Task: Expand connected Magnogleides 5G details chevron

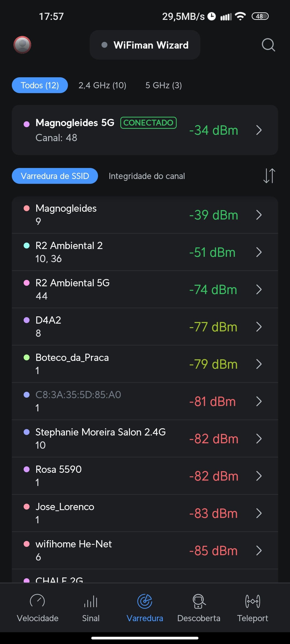Action: [259, 130]
